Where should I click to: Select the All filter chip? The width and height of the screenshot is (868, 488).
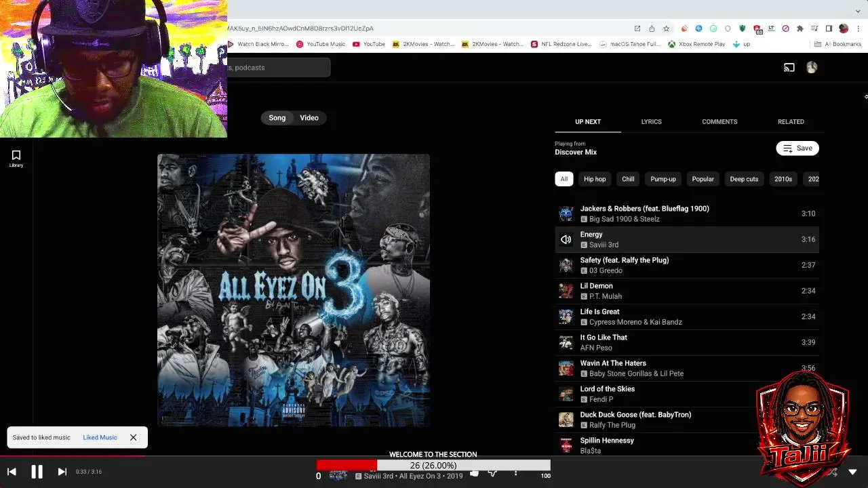coord(564,179)
